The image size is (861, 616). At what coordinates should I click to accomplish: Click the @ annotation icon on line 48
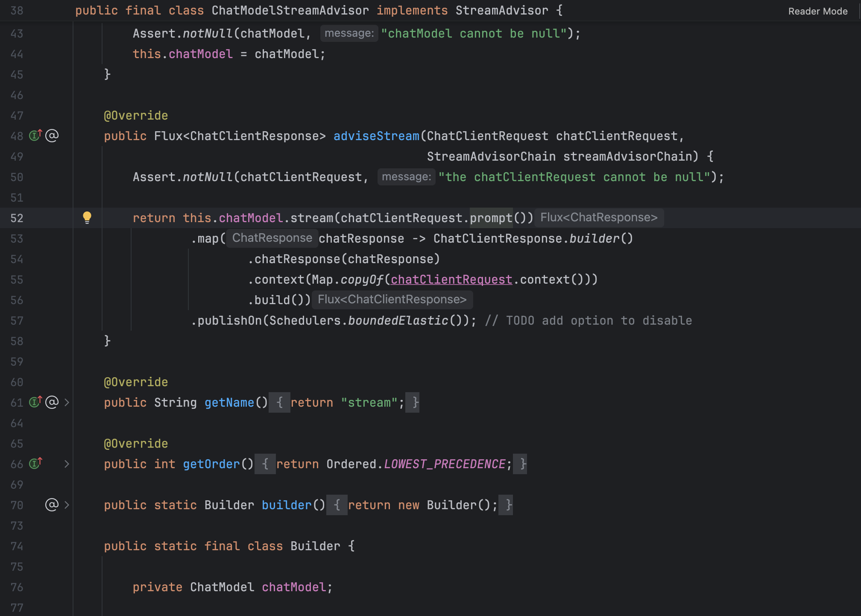[52, 136]
